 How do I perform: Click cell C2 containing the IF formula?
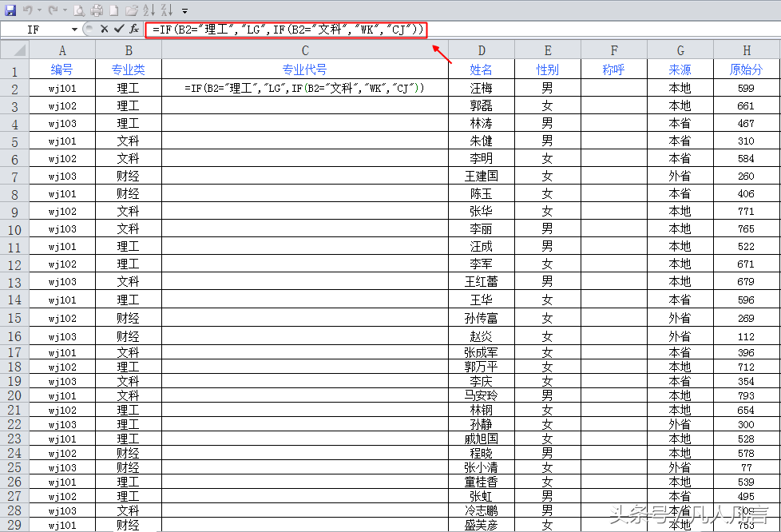click(305, 88)
